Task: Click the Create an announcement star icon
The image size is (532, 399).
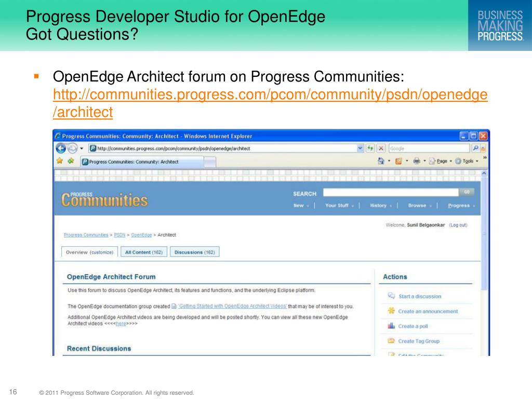Action: (391, 311)
